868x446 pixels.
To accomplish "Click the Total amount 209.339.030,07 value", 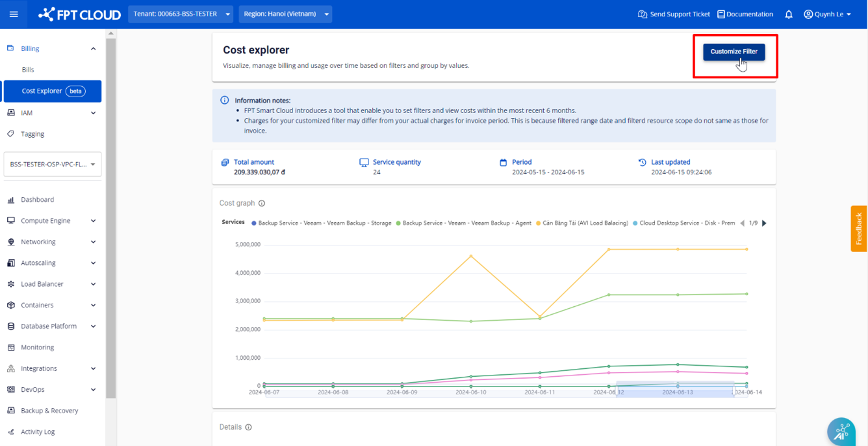I will (259, 173).
